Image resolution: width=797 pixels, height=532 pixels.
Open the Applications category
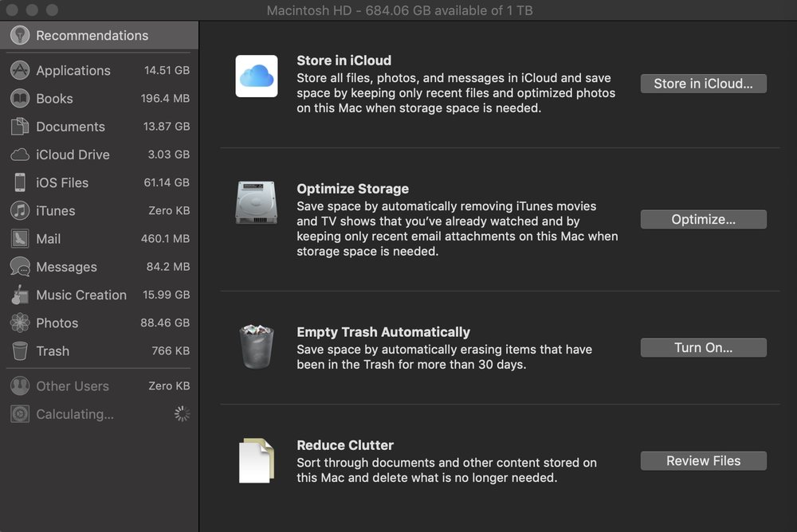[x=99, y=70]
